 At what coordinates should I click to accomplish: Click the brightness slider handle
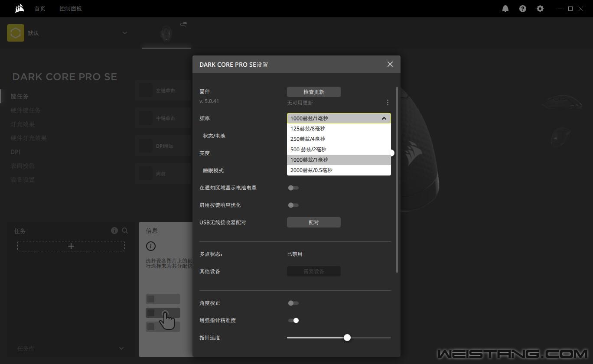tap(392, 153)
